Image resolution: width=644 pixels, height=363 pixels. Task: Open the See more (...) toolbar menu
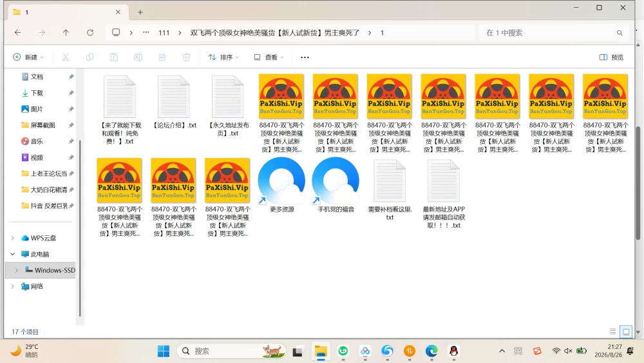pos(305,57)
